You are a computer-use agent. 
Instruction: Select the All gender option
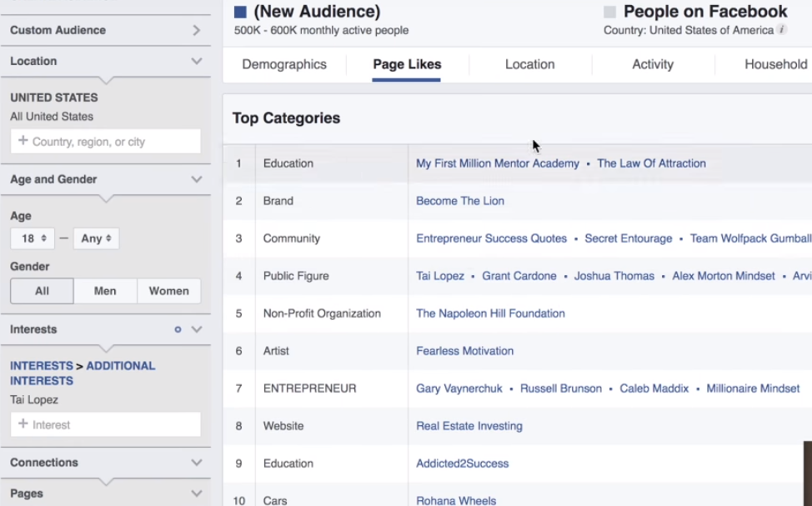tap(42, 291)
